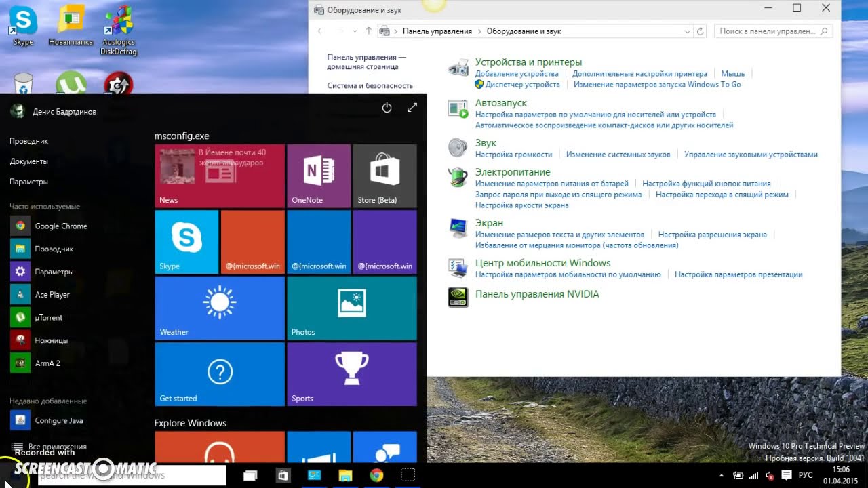868x488 pixels.
Task: Show hidden tray icons arrow
Action: point(721,475)
